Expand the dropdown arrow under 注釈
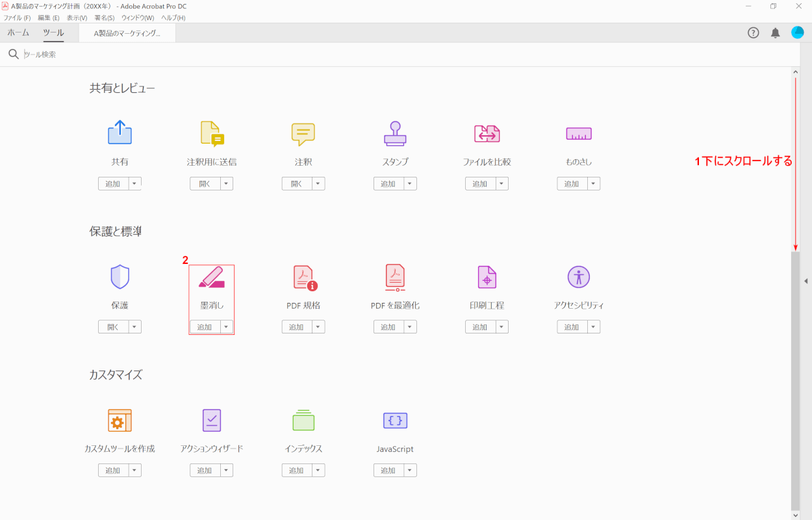 (318, 184)
